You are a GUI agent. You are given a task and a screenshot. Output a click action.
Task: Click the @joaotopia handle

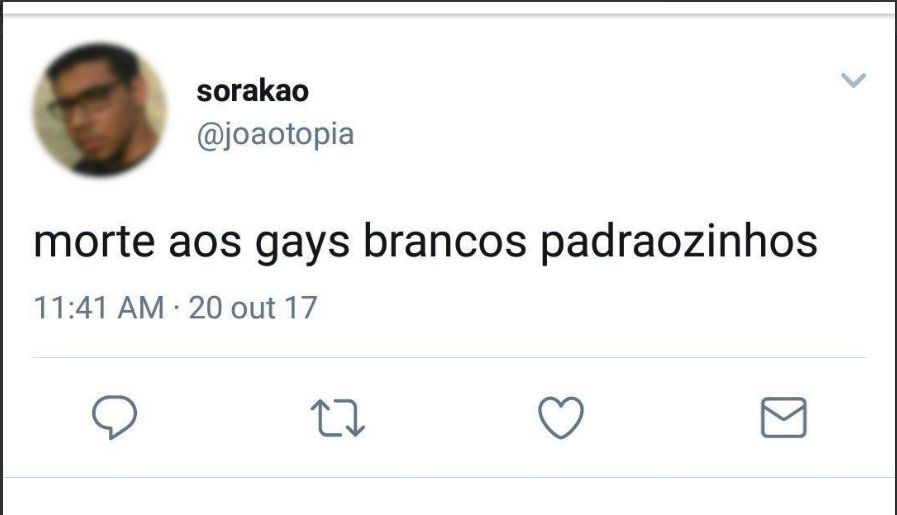[x=275, y=135]
